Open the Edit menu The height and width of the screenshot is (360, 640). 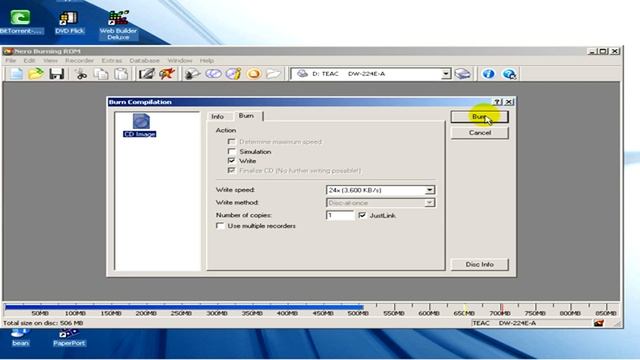tap(29, 60)
